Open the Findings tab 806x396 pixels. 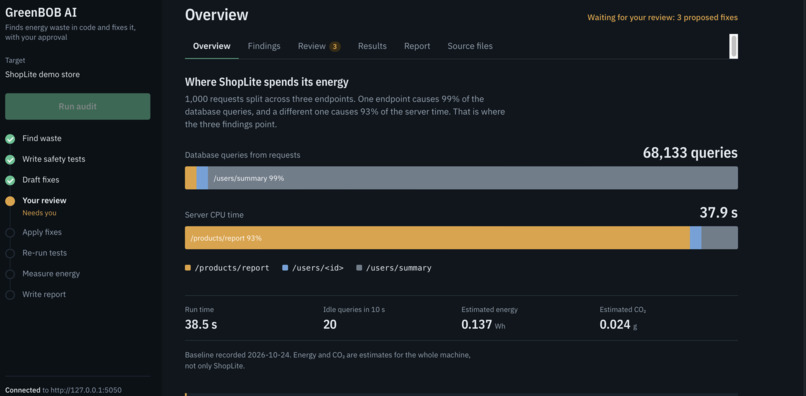[264, 46]
